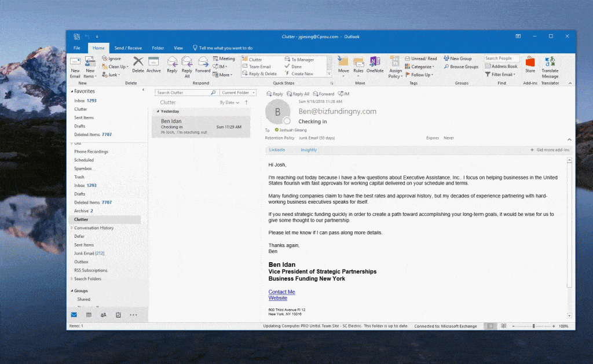Click the reading pane IM button
This screenshot has width=593, height=364.
(344, 94)
